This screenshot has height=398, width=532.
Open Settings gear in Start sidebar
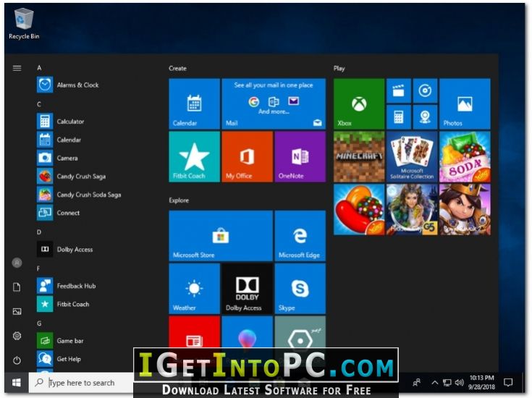17,336
